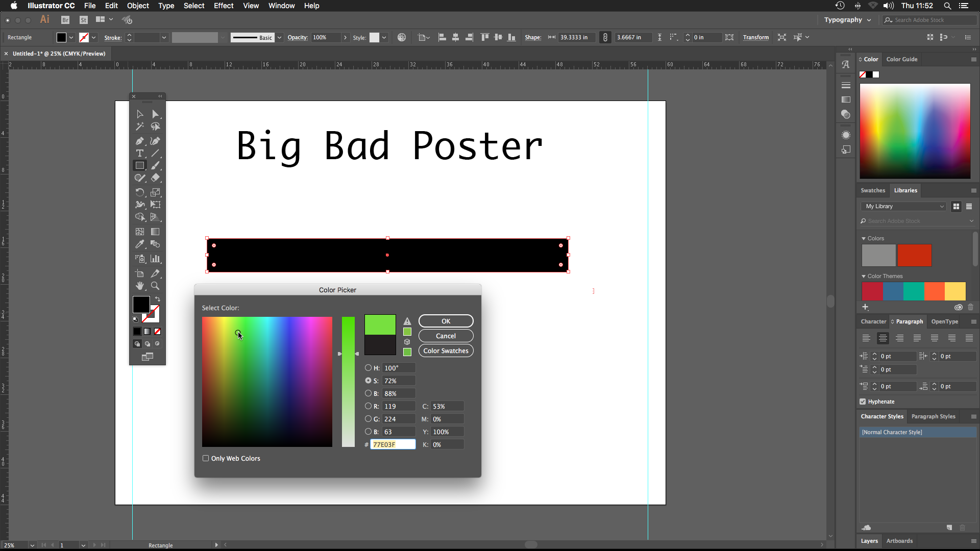
Task: Click the saturation slider strip
Action: click(x=348, y=382)
